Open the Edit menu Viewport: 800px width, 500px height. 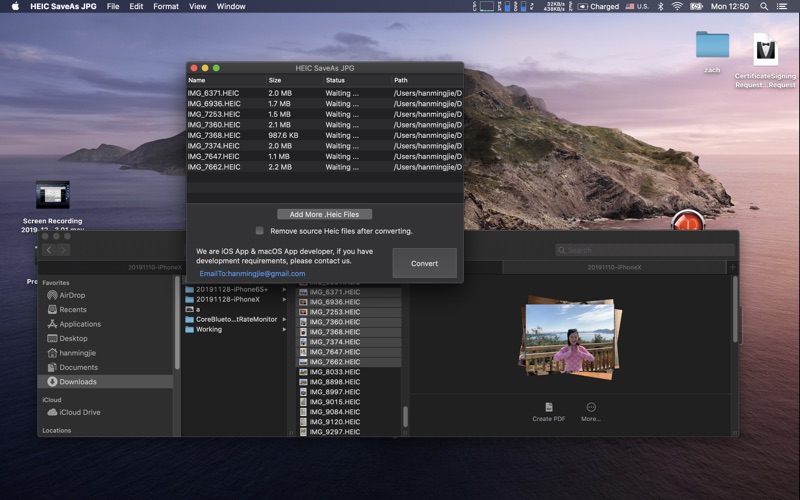[x=136, y=6]
